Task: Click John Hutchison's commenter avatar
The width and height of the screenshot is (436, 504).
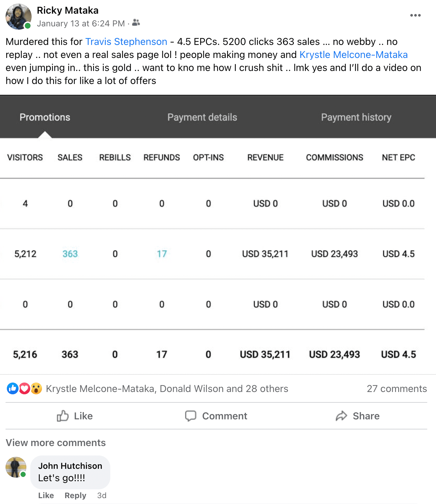Action: (x=16, y=467)
